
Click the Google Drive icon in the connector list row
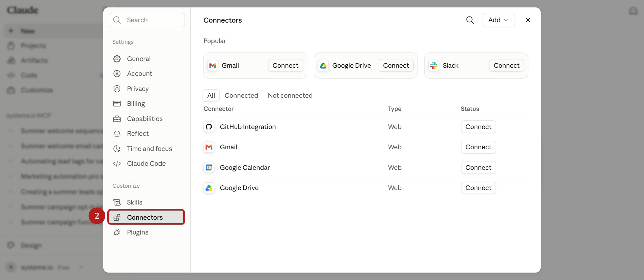click(209, 188)
